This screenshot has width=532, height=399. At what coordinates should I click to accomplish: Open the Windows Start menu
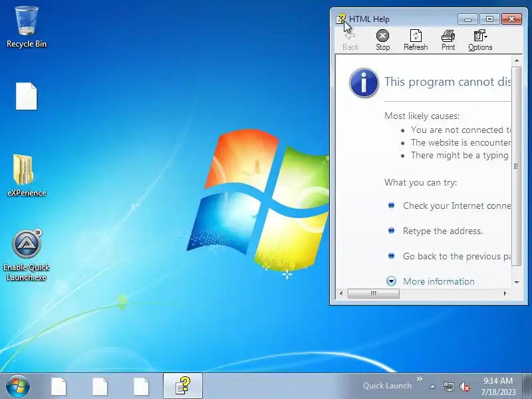coord(18,386)
